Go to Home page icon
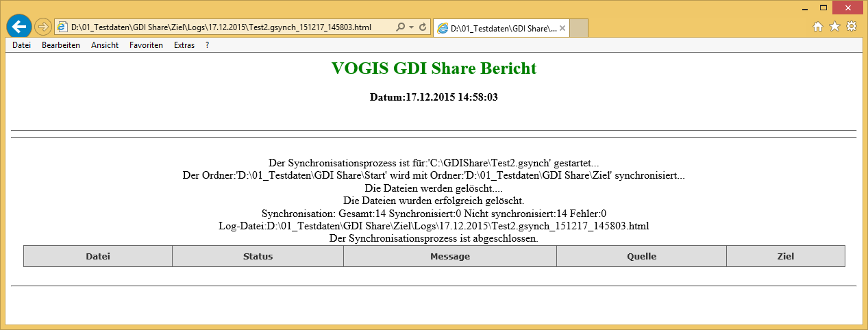Viewport: 868px width, 330px height. (818, 27)
